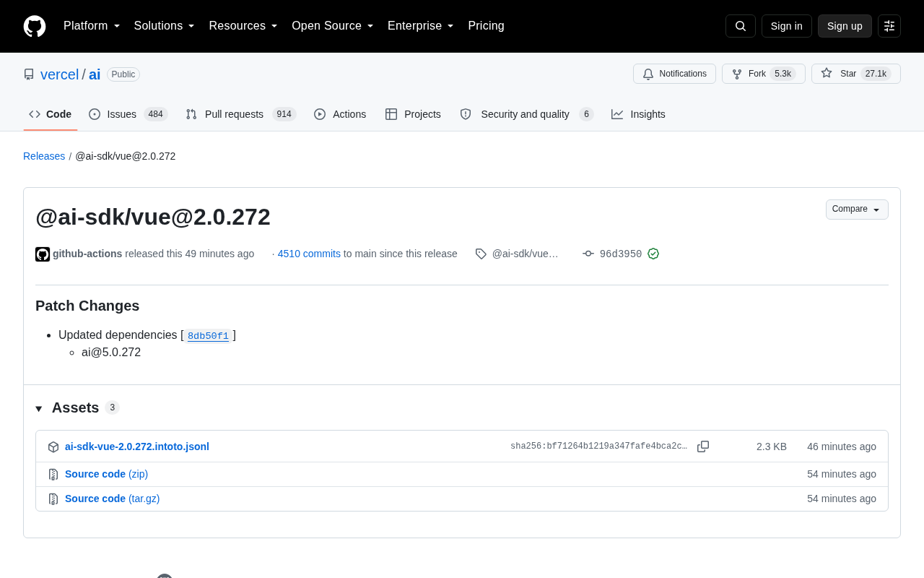The image size is (924, 578).
Task: Click the github-actions avatar icon
Action: click(x=43, y=254)
